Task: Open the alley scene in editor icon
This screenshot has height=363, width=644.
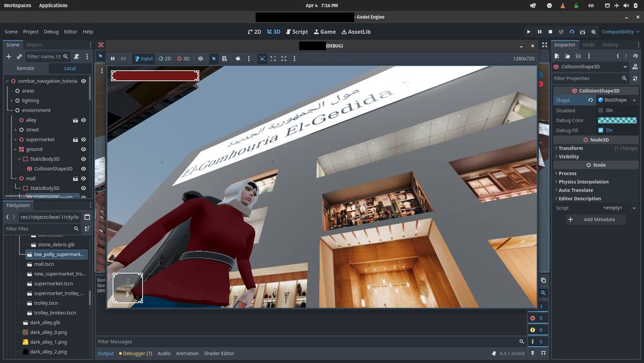Action: [x=75, y=120]
